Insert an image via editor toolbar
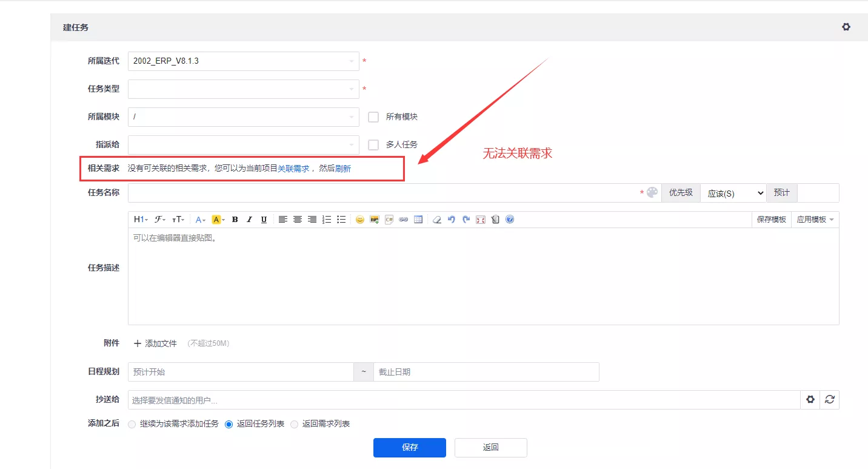This screenshot has width=868, height=469. (x=375, y=220)
